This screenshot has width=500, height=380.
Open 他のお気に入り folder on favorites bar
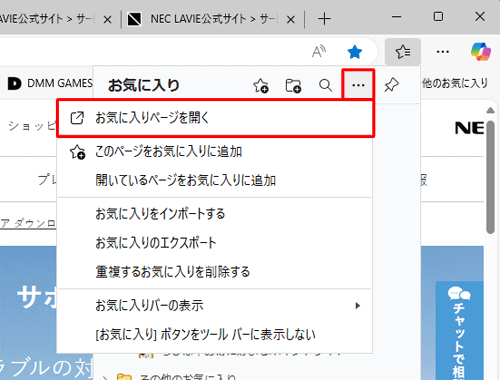click(x=455, y=83)
